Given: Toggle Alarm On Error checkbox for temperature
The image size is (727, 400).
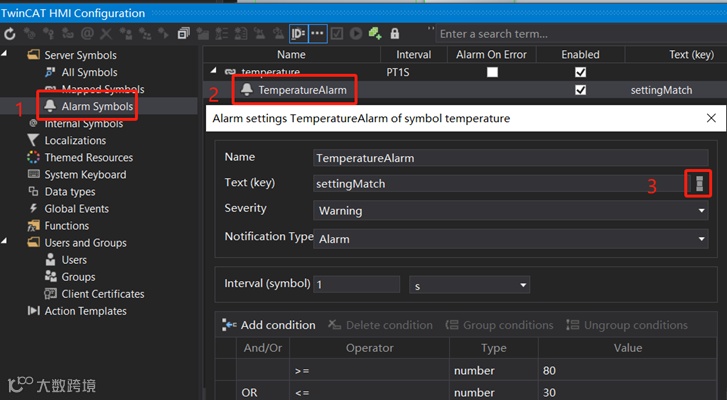Looking at the screenshot, I should tap(492, 72).
